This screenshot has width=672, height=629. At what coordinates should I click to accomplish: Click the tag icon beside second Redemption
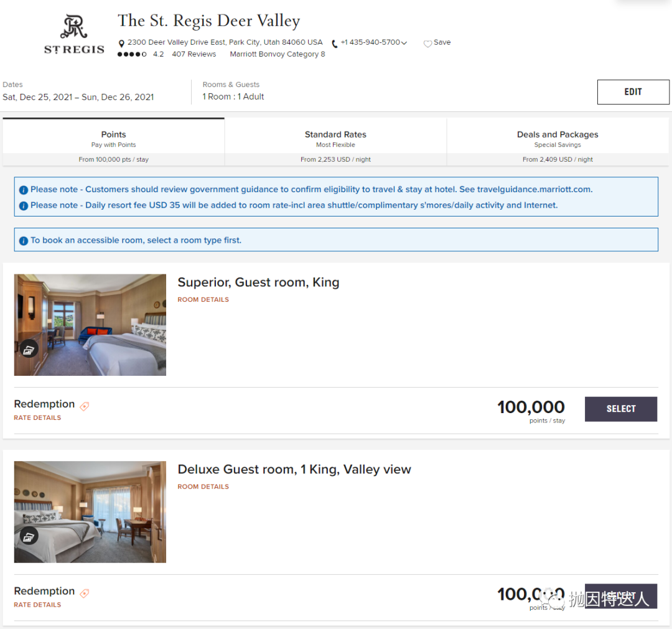pyautogui.click(x=85, y=593)
